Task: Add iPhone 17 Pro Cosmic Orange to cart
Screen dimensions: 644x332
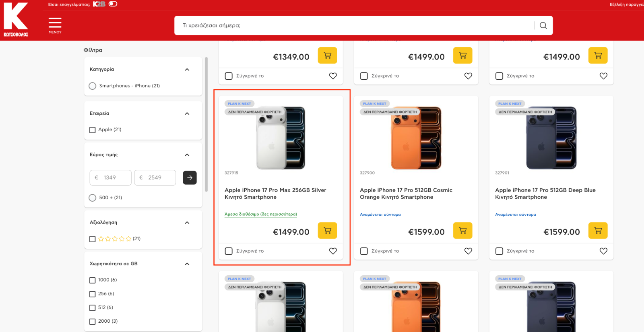Action: (462, 231)
